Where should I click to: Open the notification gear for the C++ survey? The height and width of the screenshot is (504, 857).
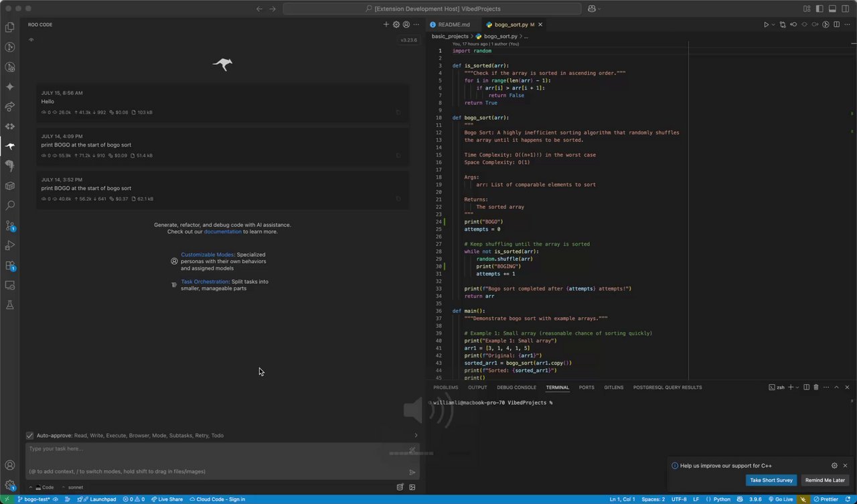[834, 466]
